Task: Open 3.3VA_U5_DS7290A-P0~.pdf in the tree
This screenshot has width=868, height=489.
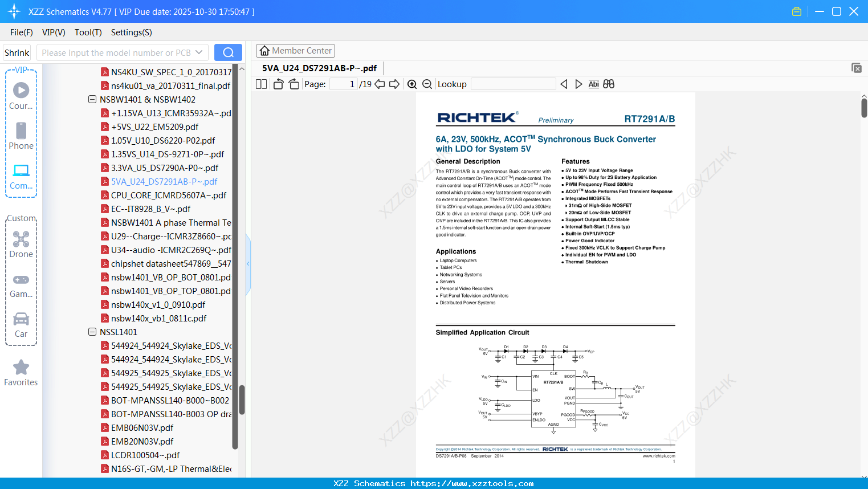Action: [x=165, y=168]
